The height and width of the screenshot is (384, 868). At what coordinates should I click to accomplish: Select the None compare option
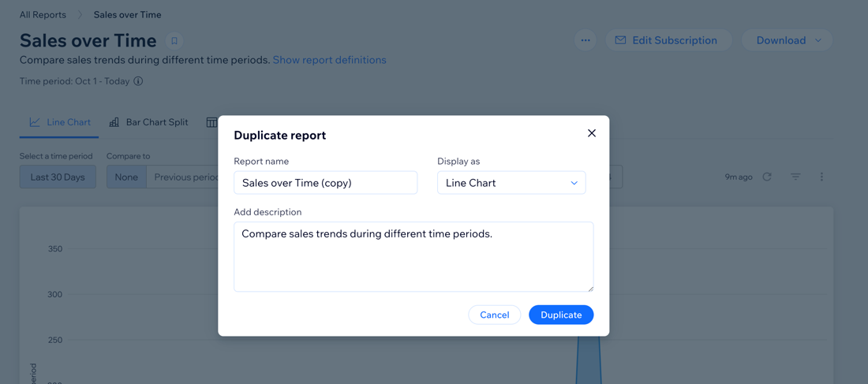pyautogui.click(x=126, y=177)
